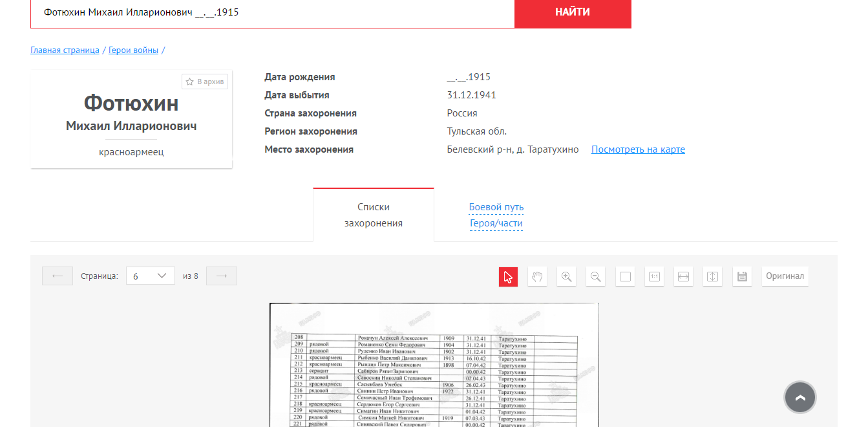The width and height of the screenshot is (868, 427).
Task: Go to the previous document page
Action: pyautogui.click(x=58, y=276)
